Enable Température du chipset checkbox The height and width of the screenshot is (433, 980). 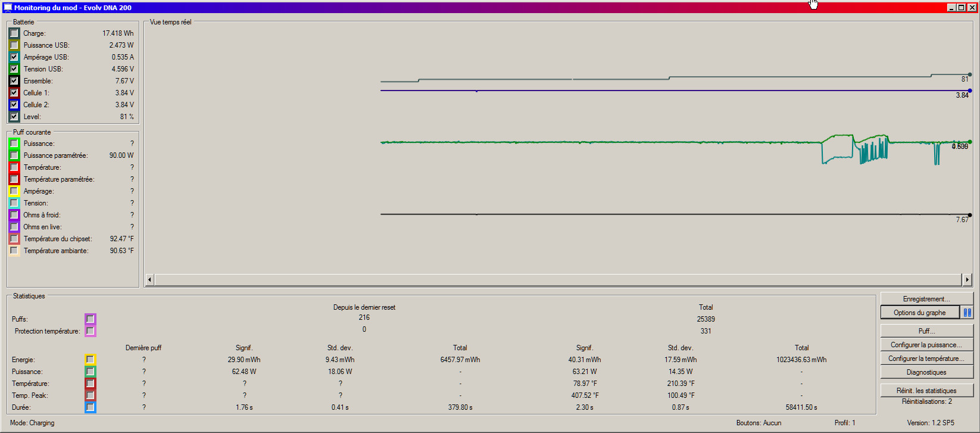(14, 239)
